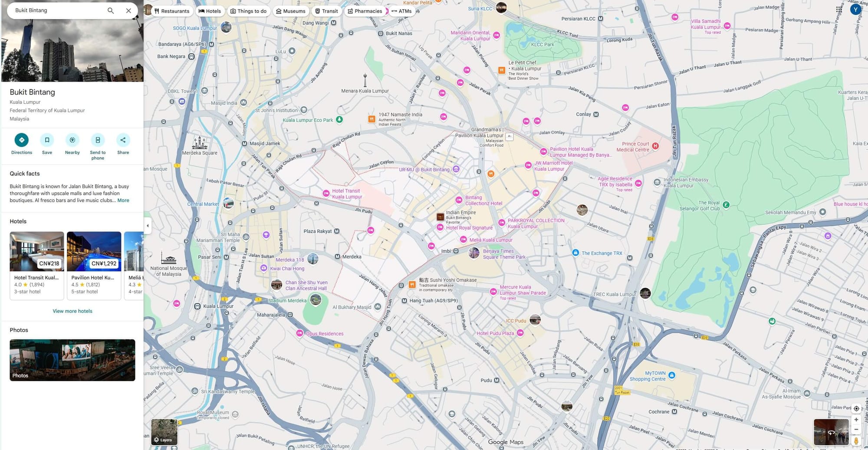Open the Google apps grid icon
The image size is (868, 450).
point(839,9)
